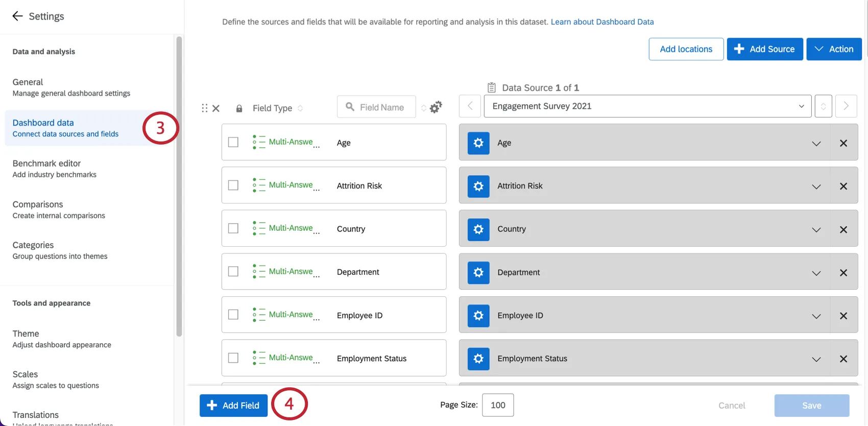
Task: Click the lock icon in field header
Action: [x=239, y=108]
